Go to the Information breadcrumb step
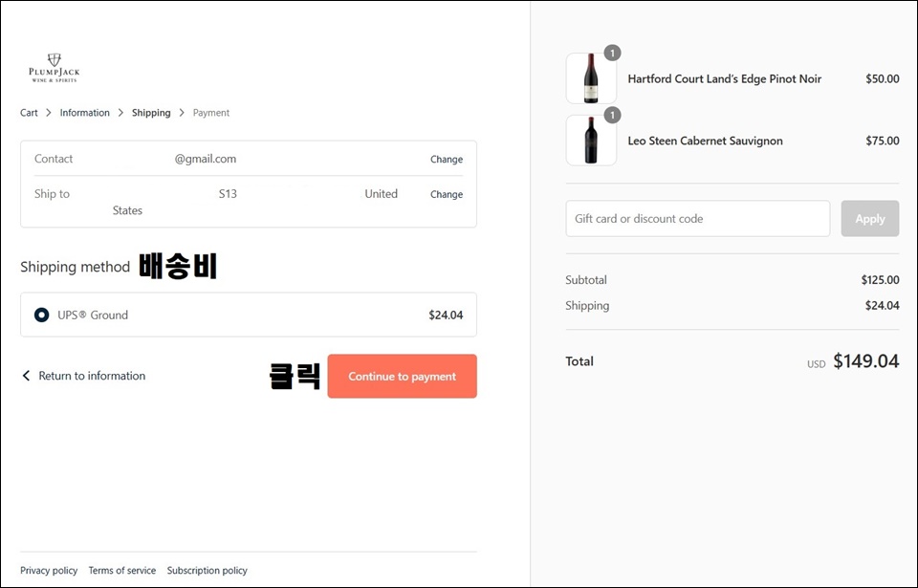Screen dimensions: 918x588 pos(84,113)
